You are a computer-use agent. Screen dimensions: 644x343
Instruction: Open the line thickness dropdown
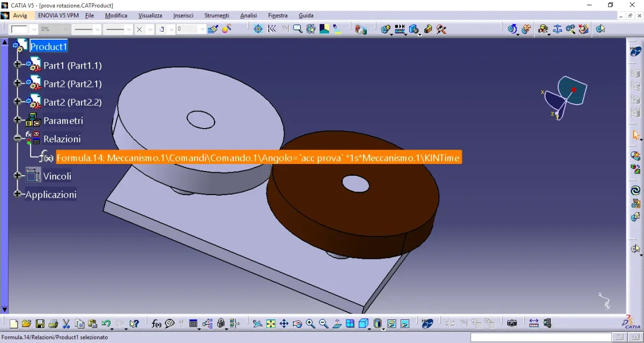(x=98, y=29)
